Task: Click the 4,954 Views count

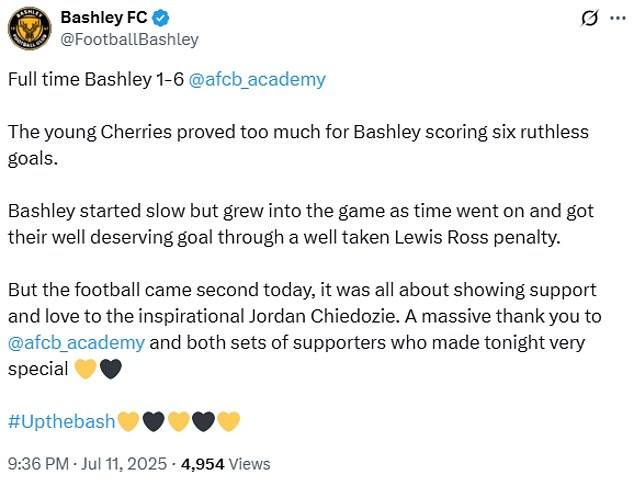Action: point(226,464)
